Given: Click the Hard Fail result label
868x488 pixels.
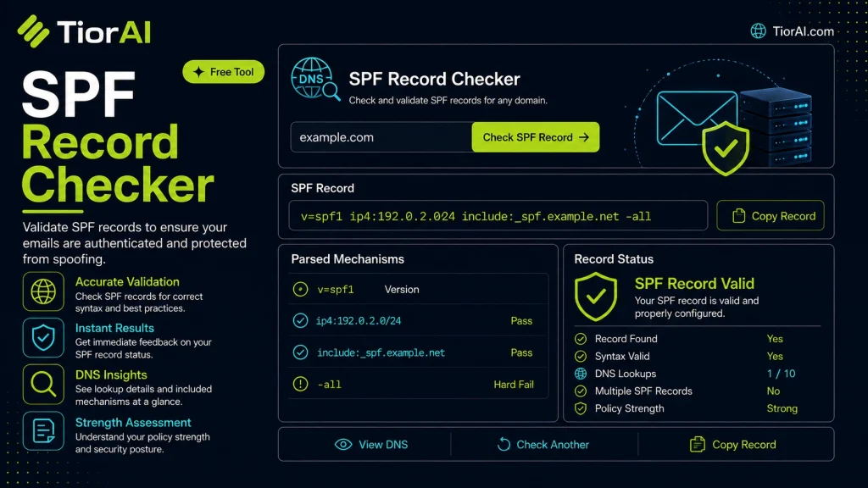Looking at the screenshot, I should (514, 385).
